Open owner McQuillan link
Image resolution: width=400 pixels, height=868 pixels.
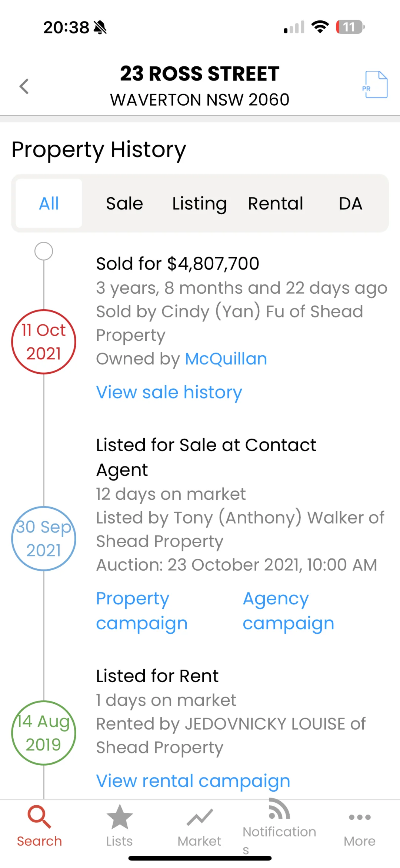226,359
